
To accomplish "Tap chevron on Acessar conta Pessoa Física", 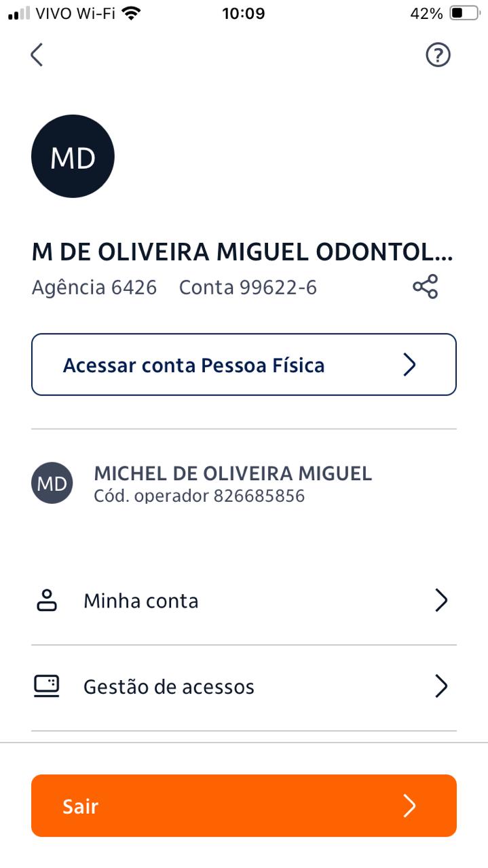I will click(409, 365).
